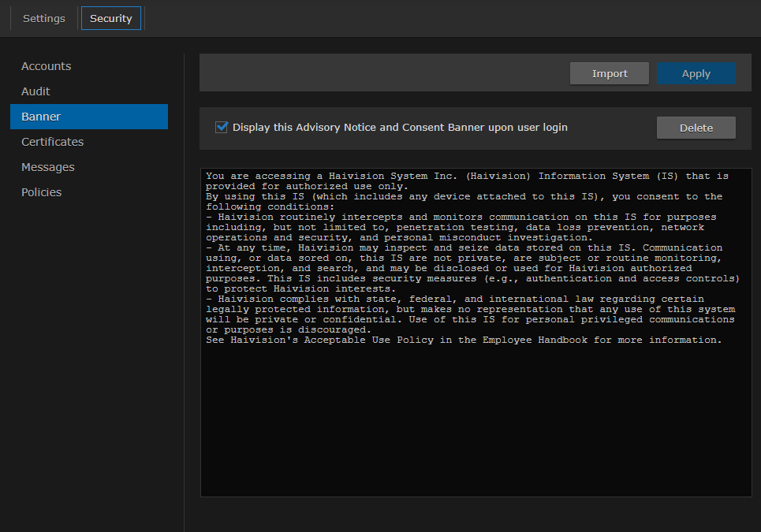Image resolution: width=761 pixels, height=532 pixels.
Task: Switch to the Settings tab
Action: tap(43, 18)
